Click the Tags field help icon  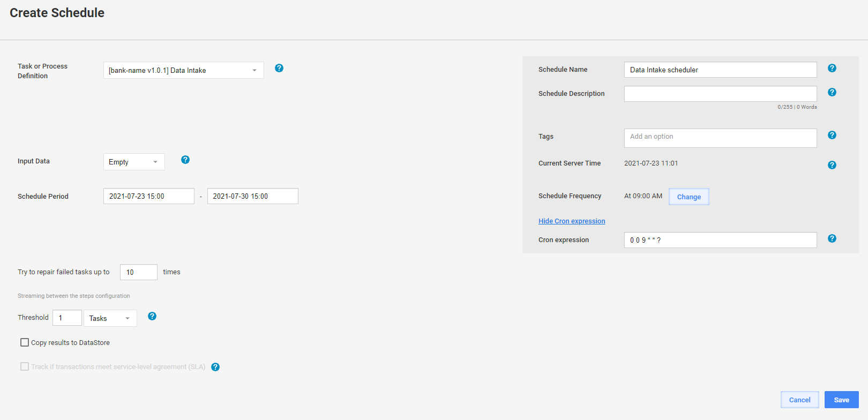[x=832, y=135]
